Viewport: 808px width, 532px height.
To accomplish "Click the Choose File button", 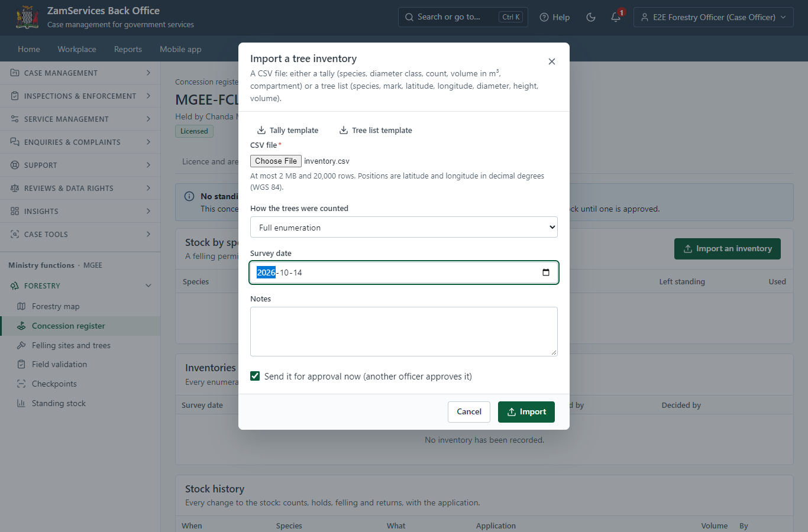I will pyautogui.click(x=276, y=161).
